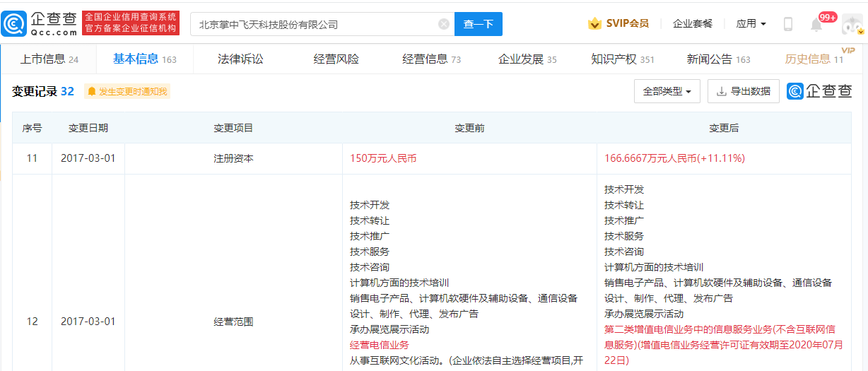Click serial number 12 cell
Viewport: 868px width, 371px height.
click(x=32, y=322)
